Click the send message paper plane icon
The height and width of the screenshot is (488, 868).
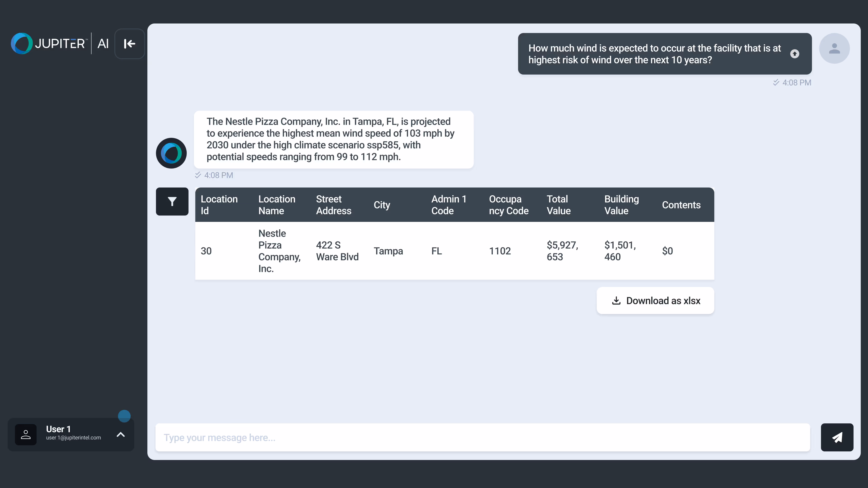(x=837, y=437)
